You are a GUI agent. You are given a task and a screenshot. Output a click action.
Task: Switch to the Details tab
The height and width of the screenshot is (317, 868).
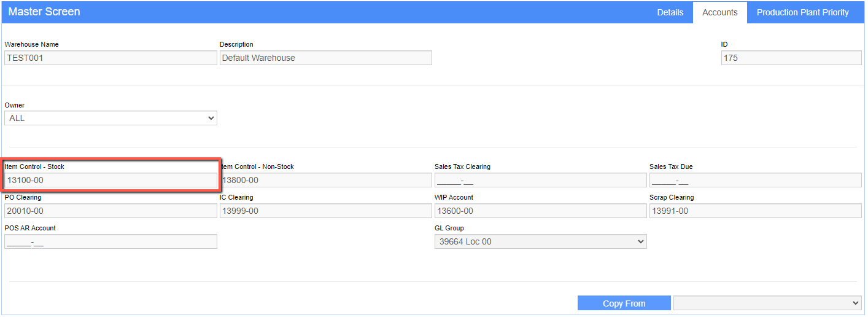[670, 12]
